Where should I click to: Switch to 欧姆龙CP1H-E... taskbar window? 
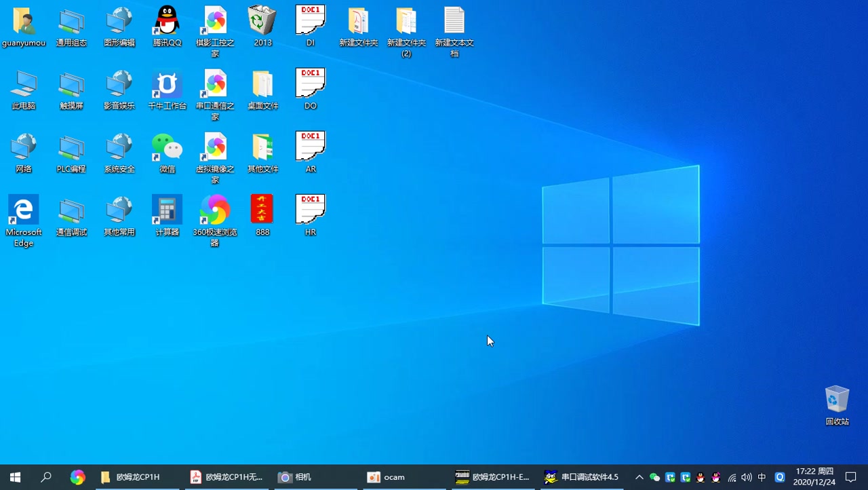pos(494,477)
